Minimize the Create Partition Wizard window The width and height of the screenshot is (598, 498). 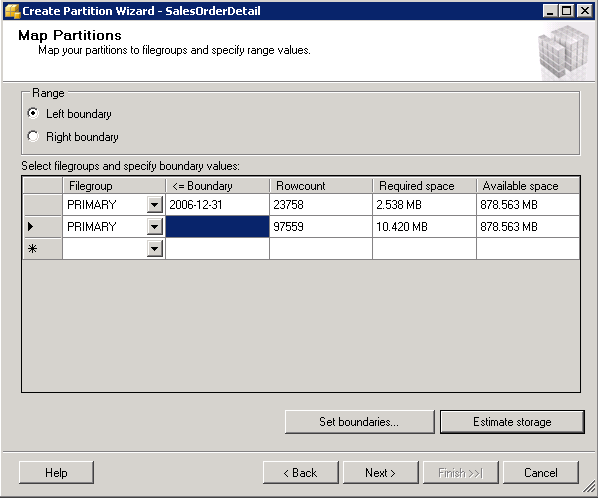[550, 11]
